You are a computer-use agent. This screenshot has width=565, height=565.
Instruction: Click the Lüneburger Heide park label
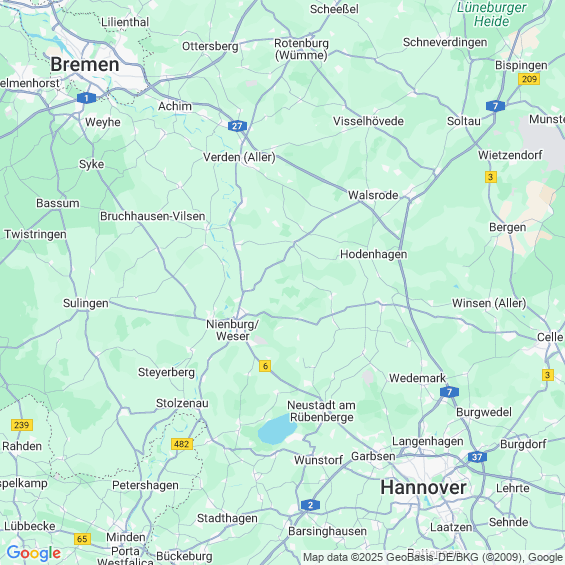tap(491, 14)
